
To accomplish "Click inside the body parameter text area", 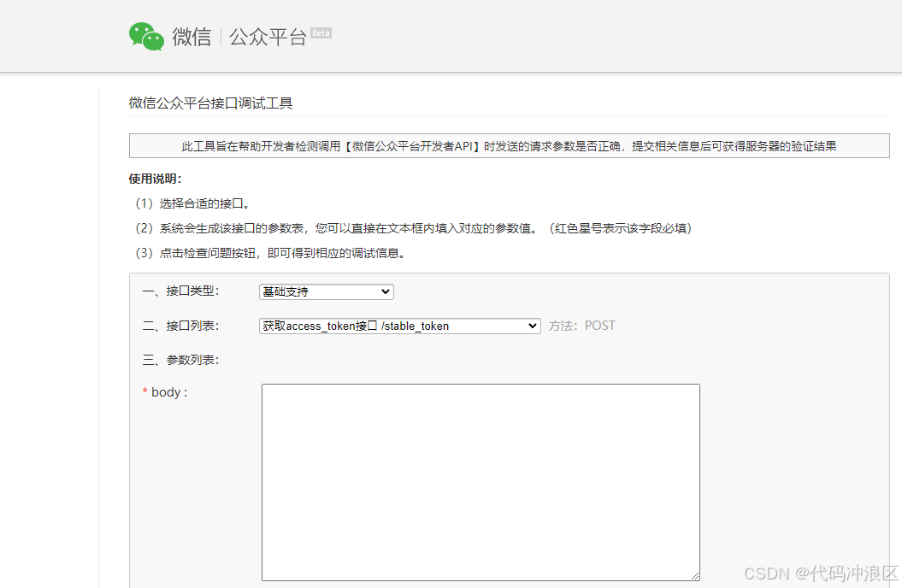I will [x=480, y=482].
